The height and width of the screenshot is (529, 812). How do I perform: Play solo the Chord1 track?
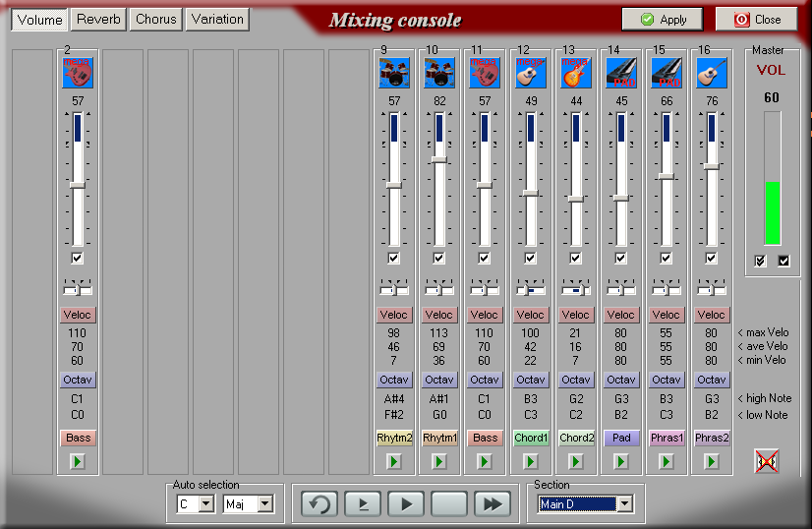530,461
